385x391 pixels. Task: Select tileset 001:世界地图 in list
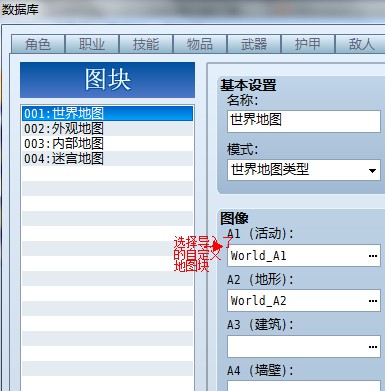point(107,113)
